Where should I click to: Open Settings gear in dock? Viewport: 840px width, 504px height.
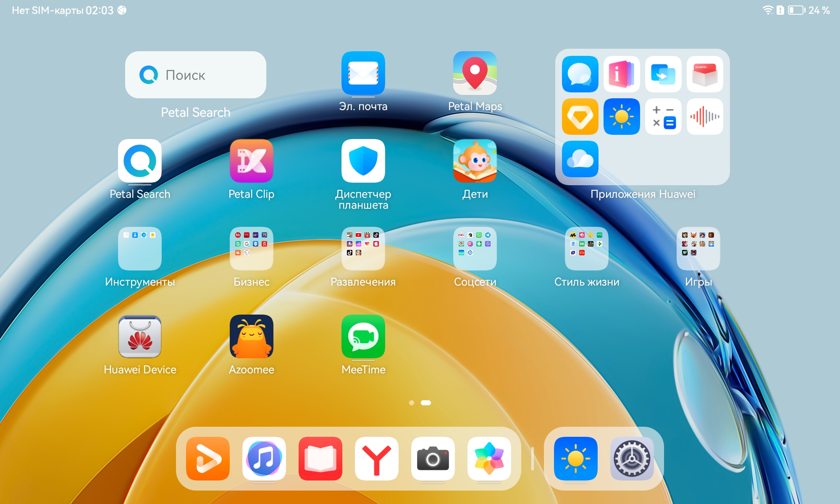pos(632,459)
